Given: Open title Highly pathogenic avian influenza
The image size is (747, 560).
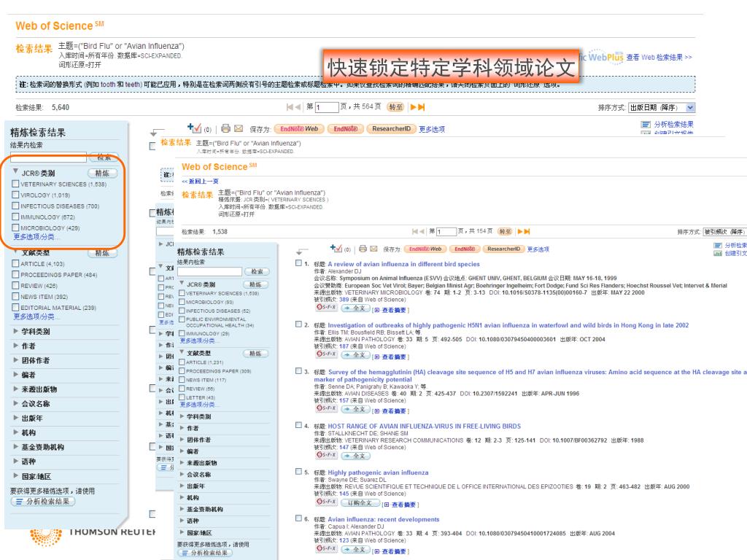Looking at the screenshot, I should pos(378,472).
